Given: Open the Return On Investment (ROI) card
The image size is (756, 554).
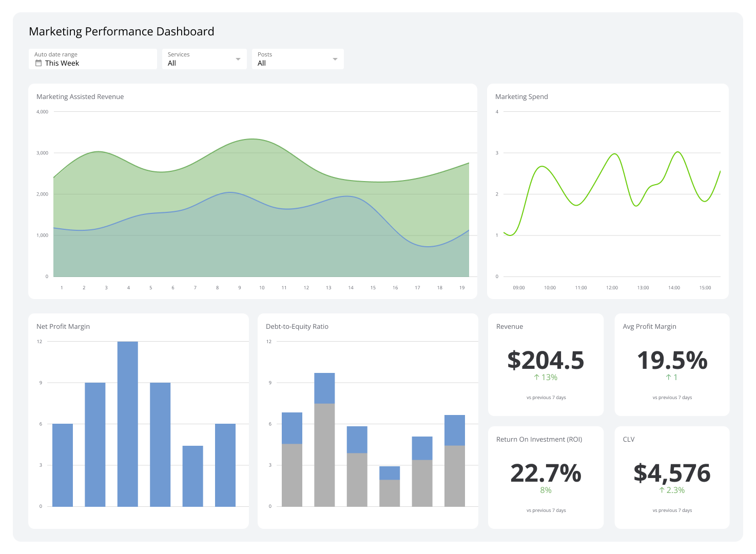Looking at the screenshot, I should (546, 477).
